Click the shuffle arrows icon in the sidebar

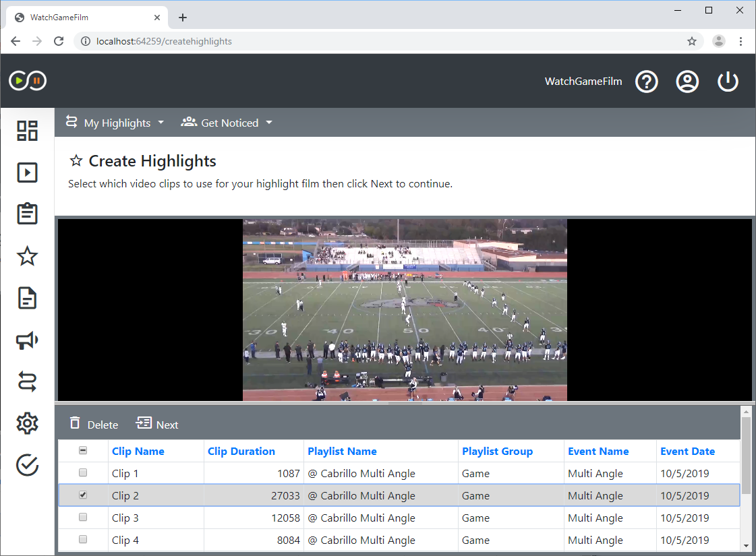pos(27,381)
